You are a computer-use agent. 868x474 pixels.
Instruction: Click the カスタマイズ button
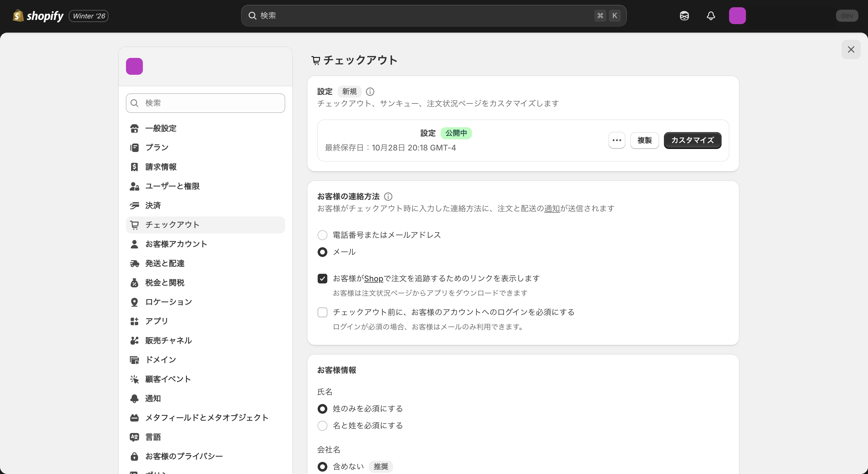click(692, 140)
